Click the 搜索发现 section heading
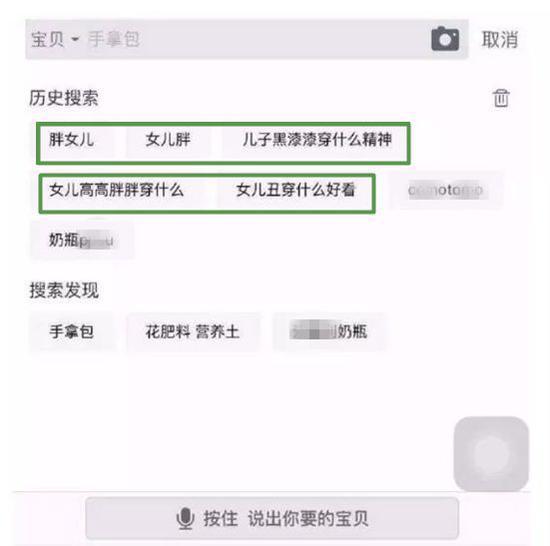 click(64, 290)
